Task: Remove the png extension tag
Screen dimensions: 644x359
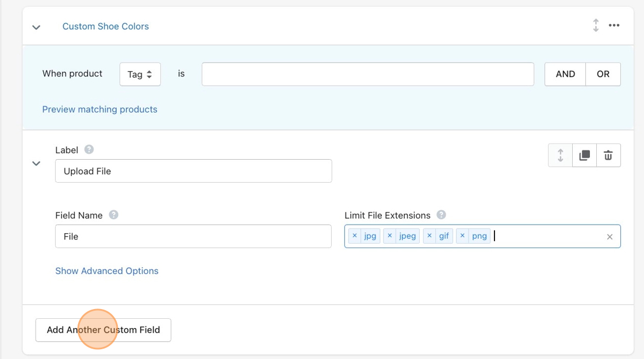Action: click(462, 236)
